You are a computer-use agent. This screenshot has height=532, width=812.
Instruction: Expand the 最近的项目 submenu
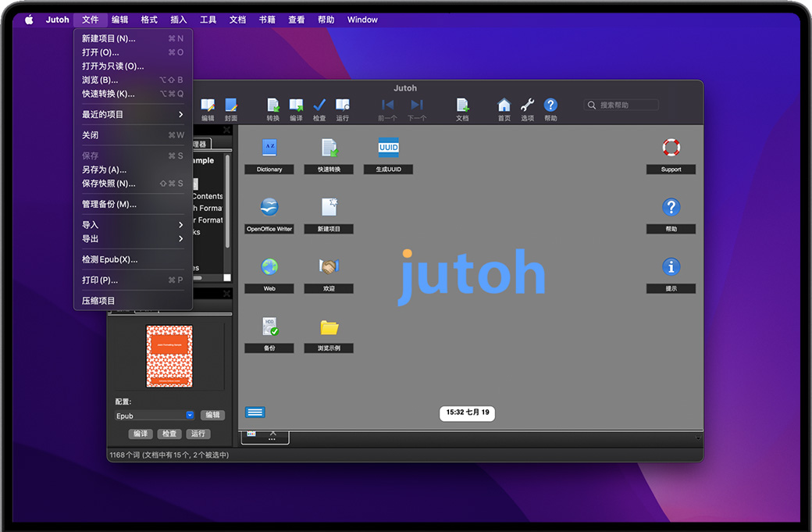pyautogui.click(x=133, y=115)
